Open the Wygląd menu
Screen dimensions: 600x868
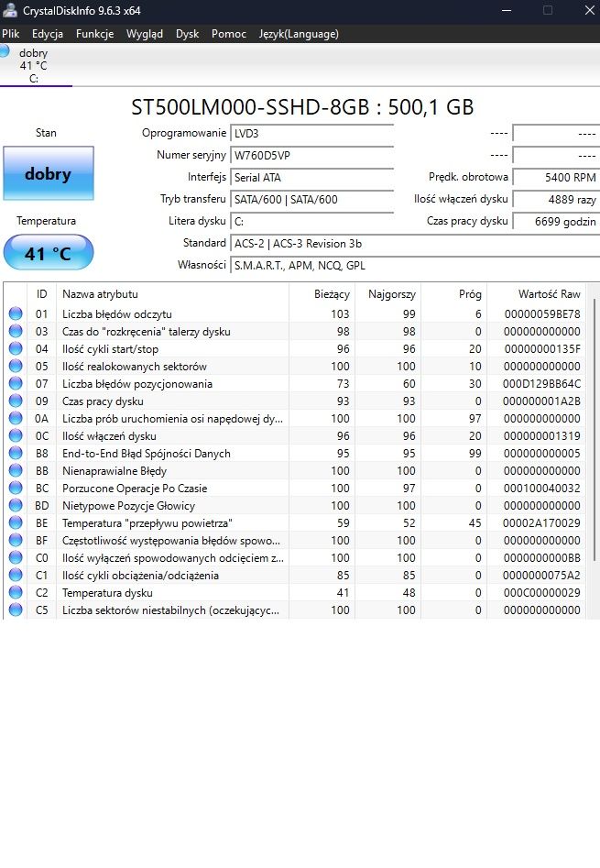click(x=145, y=34)
